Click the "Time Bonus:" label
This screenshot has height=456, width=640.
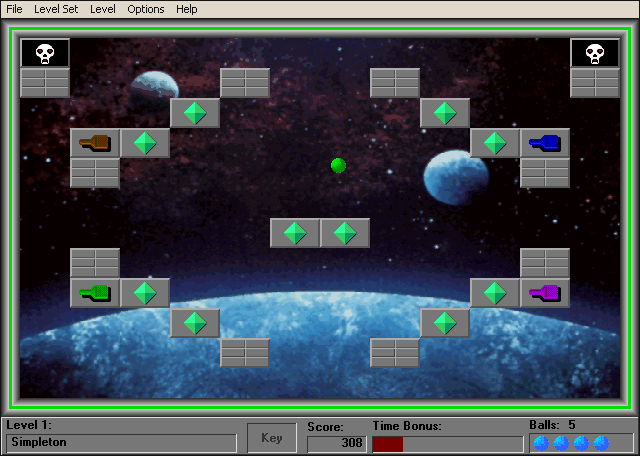[x=407, y=426]
